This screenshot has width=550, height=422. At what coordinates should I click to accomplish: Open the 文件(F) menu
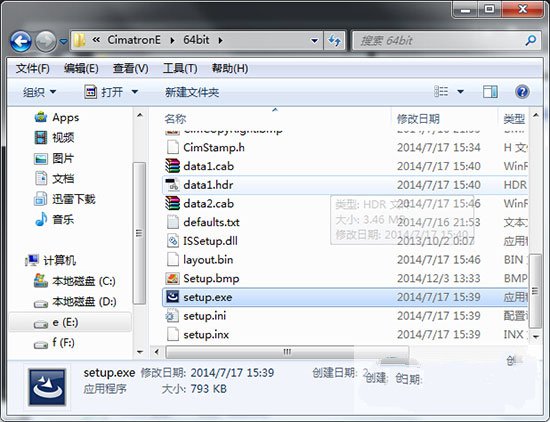32,68
